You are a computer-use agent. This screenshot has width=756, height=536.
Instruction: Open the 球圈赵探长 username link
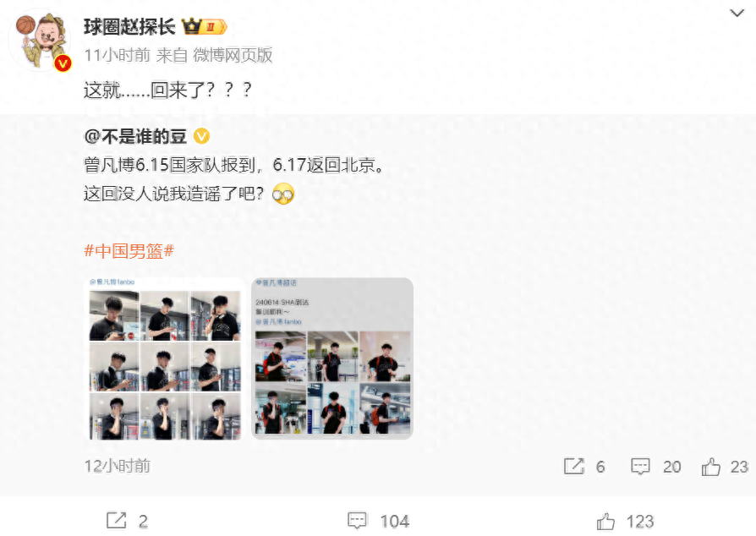coord(129,26)
